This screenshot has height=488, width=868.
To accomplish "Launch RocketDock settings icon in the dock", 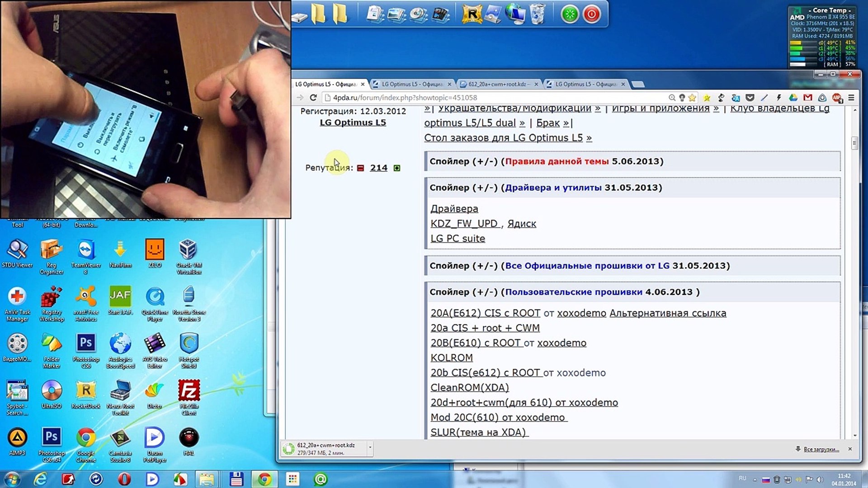I will (472, 14).
